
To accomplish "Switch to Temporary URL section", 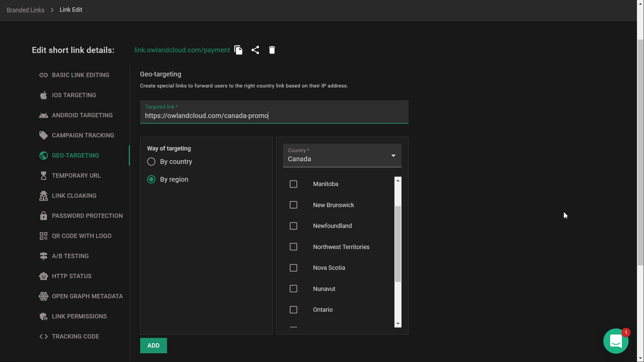I will coord(76,176).
